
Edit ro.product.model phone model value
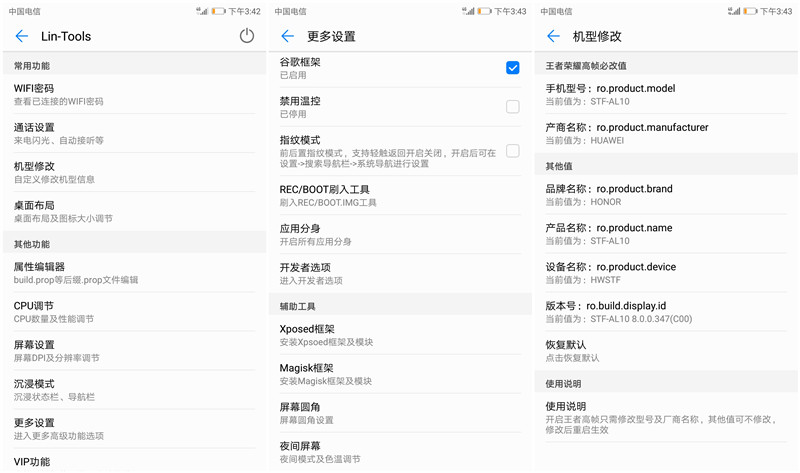[x=666, y=94]
